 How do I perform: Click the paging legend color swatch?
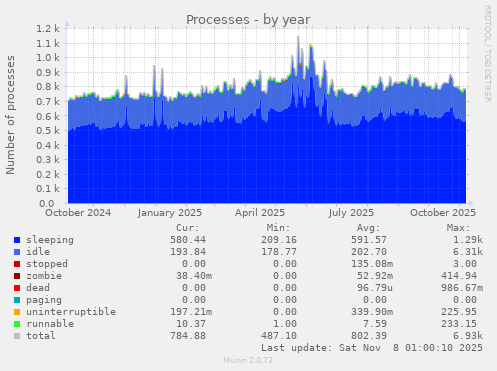tap(17, 300)
